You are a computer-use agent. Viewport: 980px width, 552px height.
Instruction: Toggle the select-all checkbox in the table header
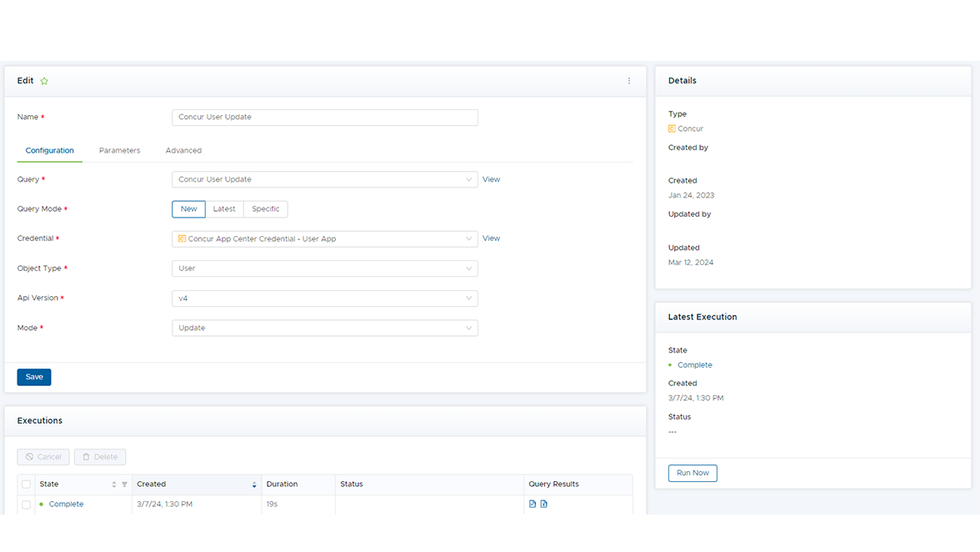pyautogui.click(x=26, y=484)
